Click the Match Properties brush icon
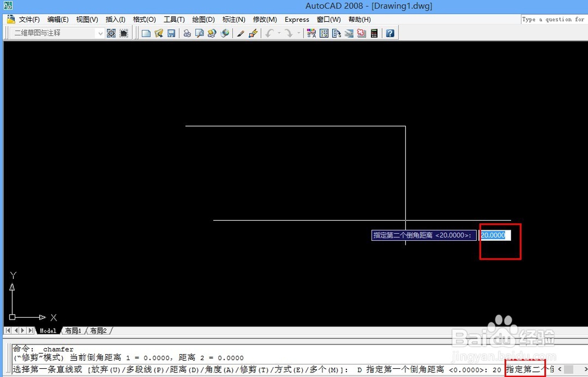This screenshot has height=377, width=588. click(x=240, y=33)
